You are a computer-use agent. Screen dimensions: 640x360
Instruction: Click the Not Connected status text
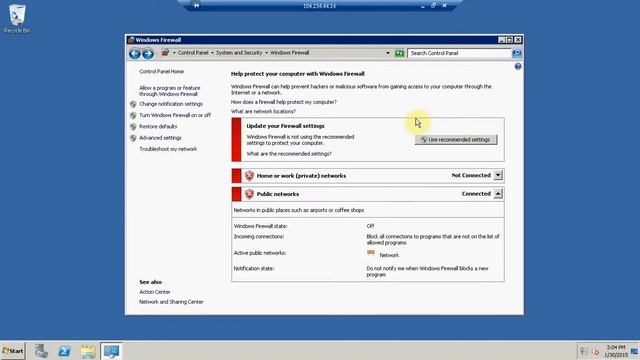click(x=471, y=175)
